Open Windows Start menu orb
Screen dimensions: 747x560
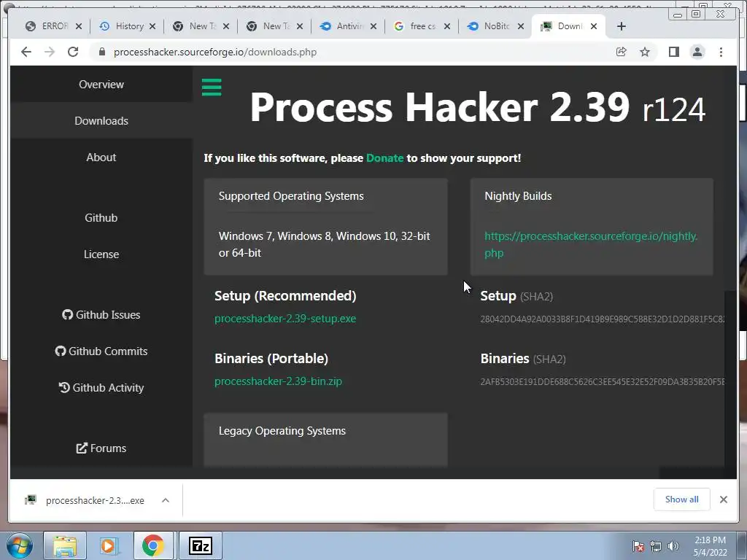tap(20, 545)
